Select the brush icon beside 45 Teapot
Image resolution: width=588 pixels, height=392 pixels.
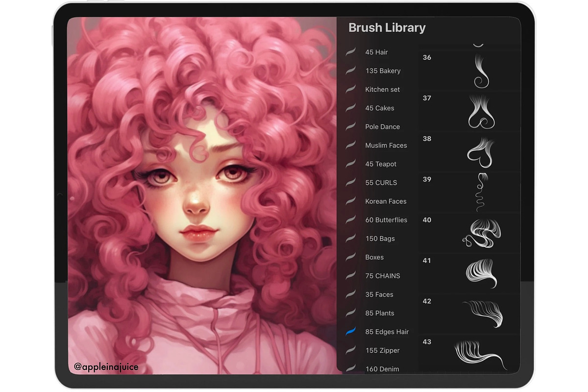click(x=351, y=164)
